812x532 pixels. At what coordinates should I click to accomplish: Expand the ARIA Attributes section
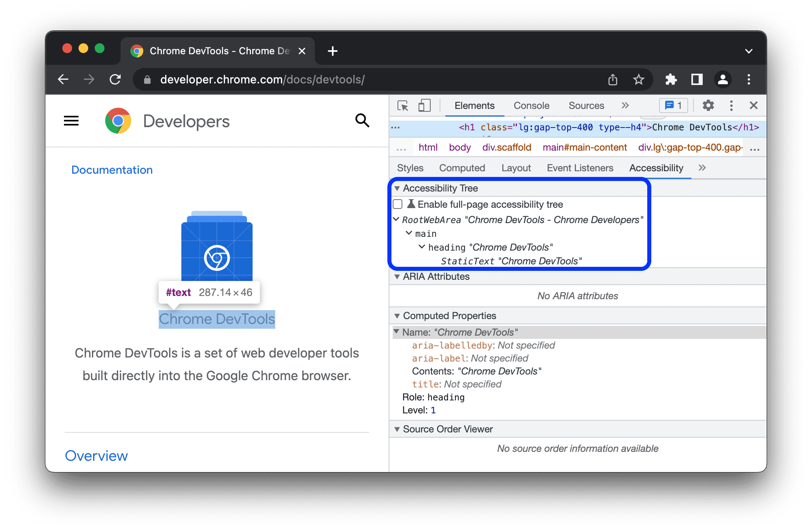397,279
